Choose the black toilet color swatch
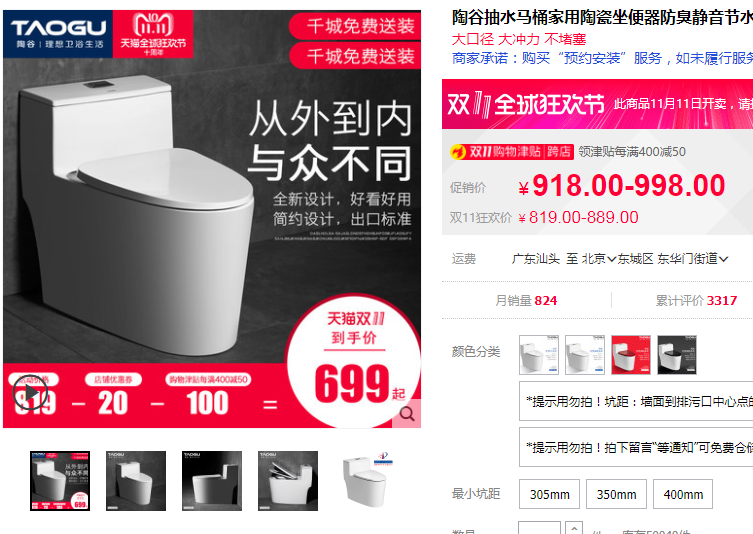The height and width of the screenshot is (534, 753). click(x=677, y=355)
